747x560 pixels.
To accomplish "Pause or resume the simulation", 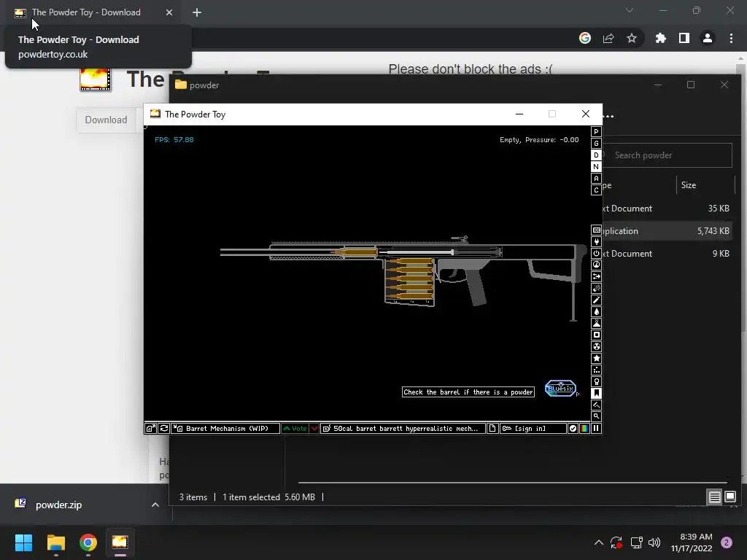I will 596,428.
